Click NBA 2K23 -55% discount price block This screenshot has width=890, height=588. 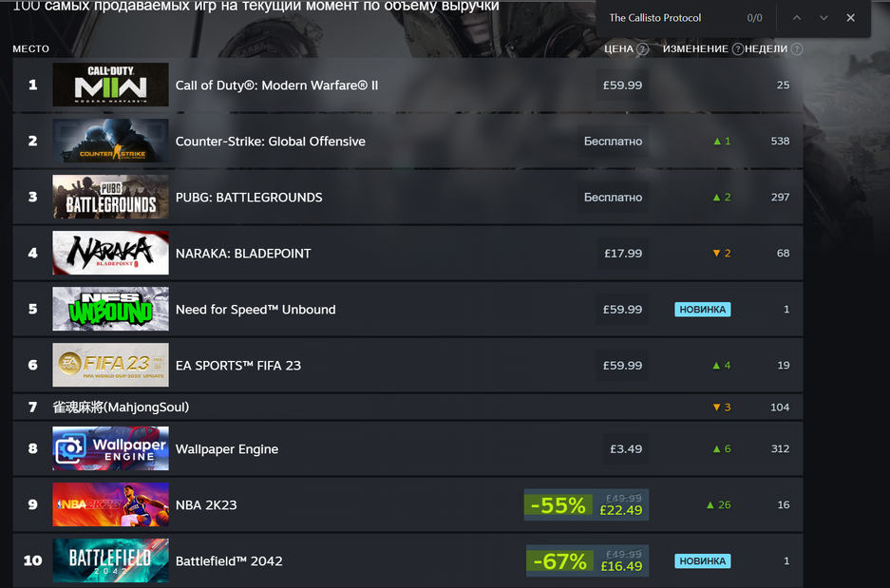tap(586, 504)
